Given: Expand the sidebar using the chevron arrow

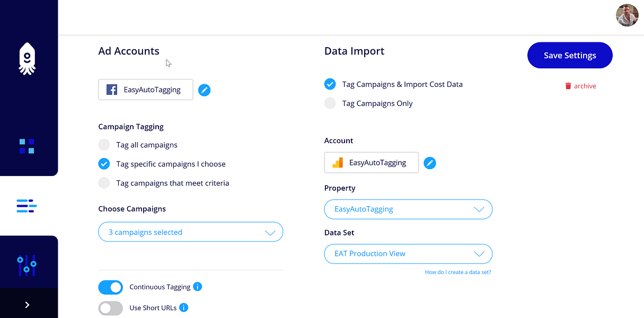Looking at the screenshot, I should [x=27, y=304].
